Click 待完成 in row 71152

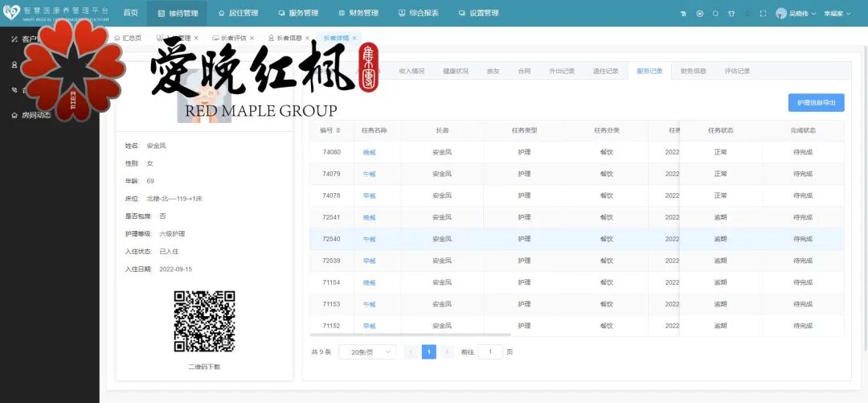pos(803,326)
